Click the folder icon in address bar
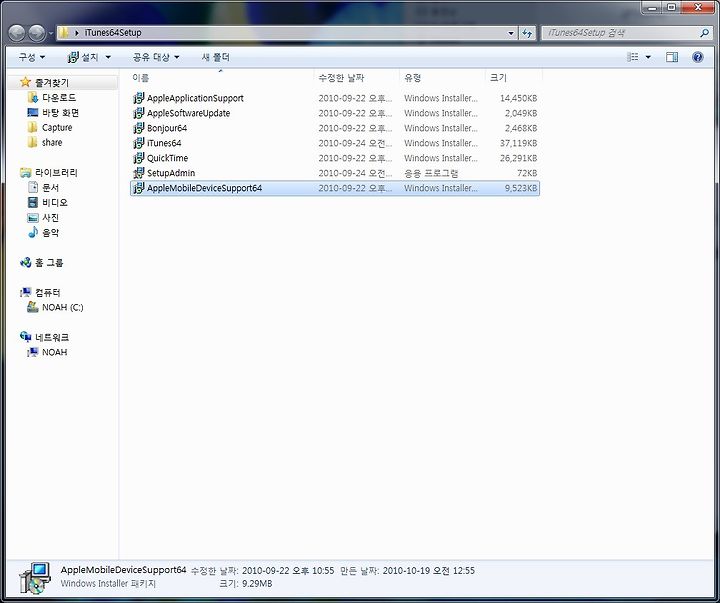720x603 pixels. [64, 33]
